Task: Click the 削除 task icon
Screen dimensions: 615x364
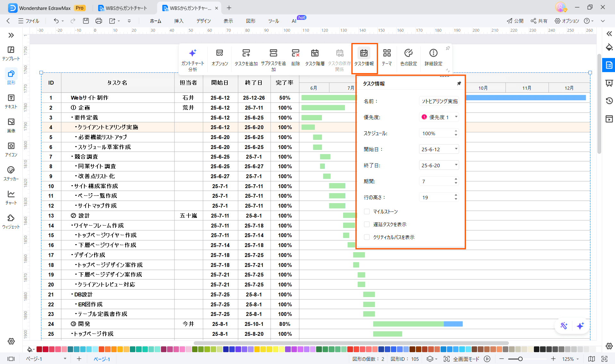Action: pyautogui.click(x=295, y=53)
